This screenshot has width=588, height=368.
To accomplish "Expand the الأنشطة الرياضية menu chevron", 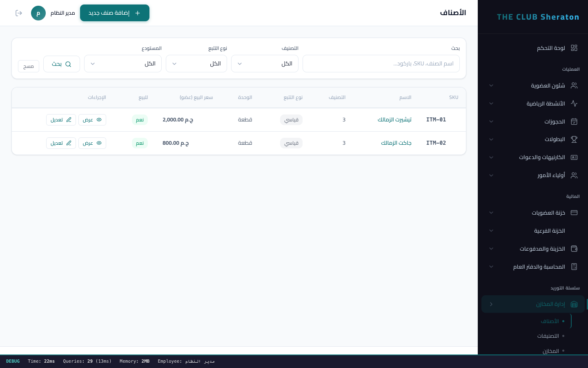I will point(491,103).
